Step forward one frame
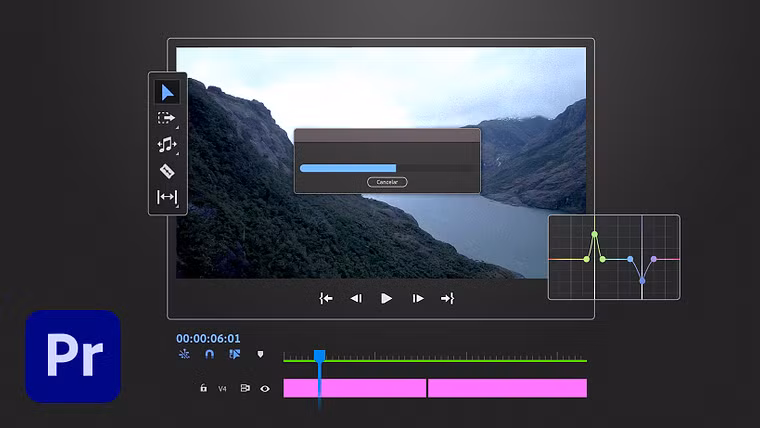The image size is (760, 428). [x=417, y=299]
